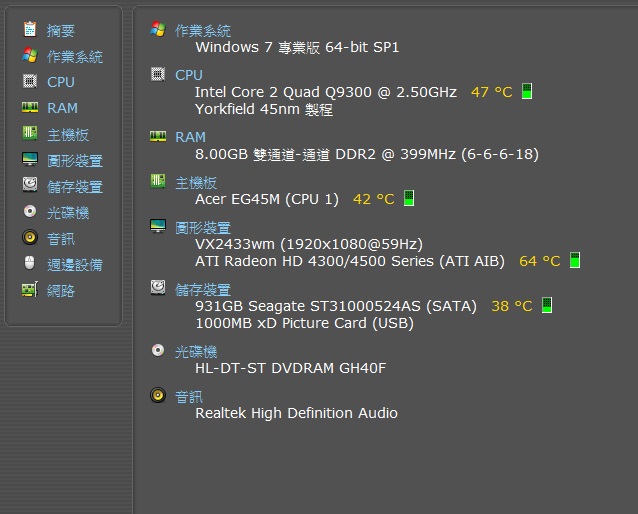Click the 圖形裝置 monitor icon in sidebar
The image size is (638, 514).
click(30, 159)
